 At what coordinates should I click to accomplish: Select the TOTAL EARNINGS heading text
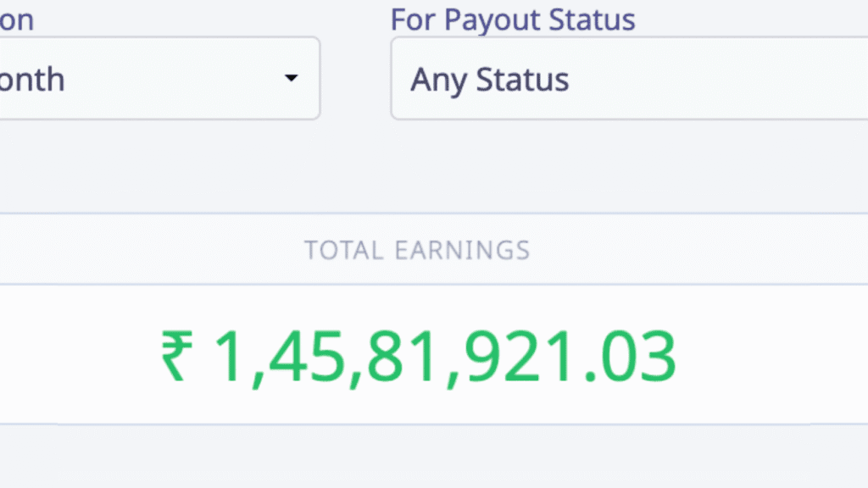point(417,250)
